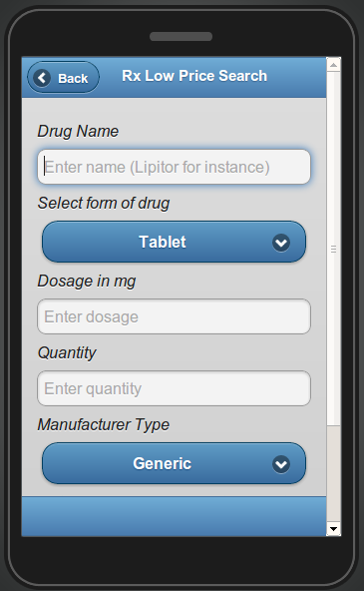Focus the Drug Name input field
This screenshot has height=591, width=364.
174,167
